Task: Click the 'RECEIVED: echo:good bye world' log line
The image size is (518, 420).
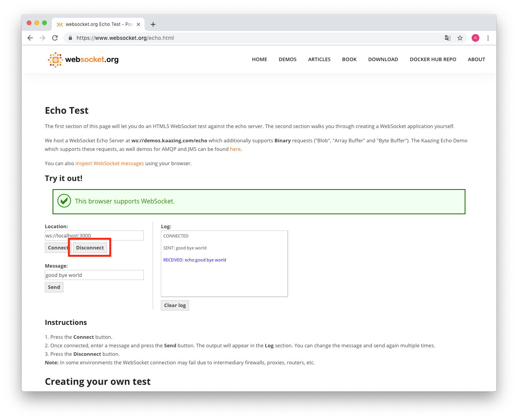Action: coord(194,260)
